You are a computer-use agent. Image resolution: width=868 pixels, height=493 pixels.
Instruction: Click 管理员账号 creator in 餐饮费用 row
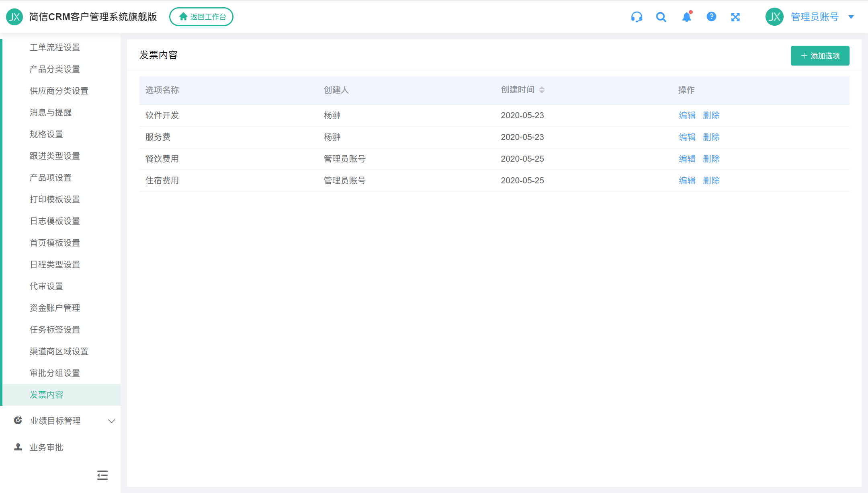[x=345, y=159]
